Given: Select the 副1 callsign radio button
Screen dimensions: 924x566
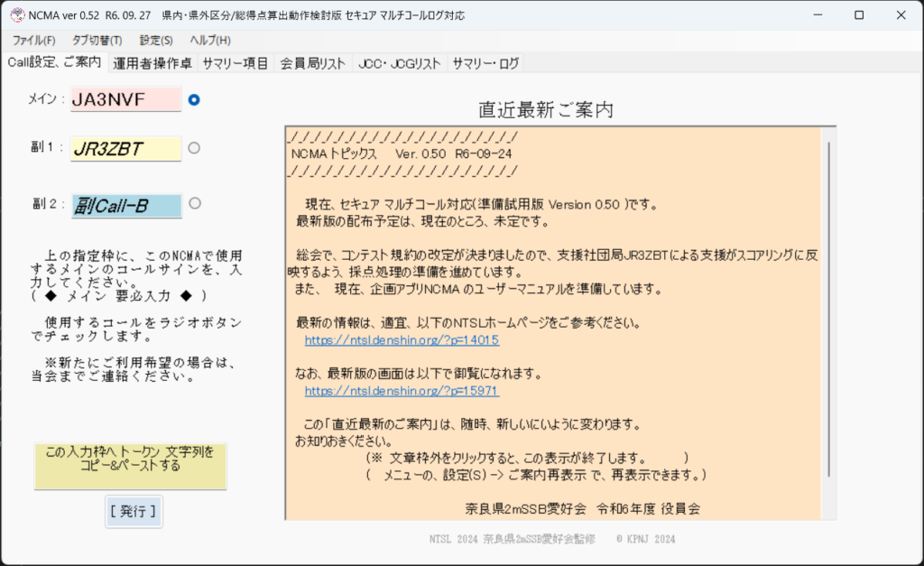Looking at the screenshot, I should point(194,148).
